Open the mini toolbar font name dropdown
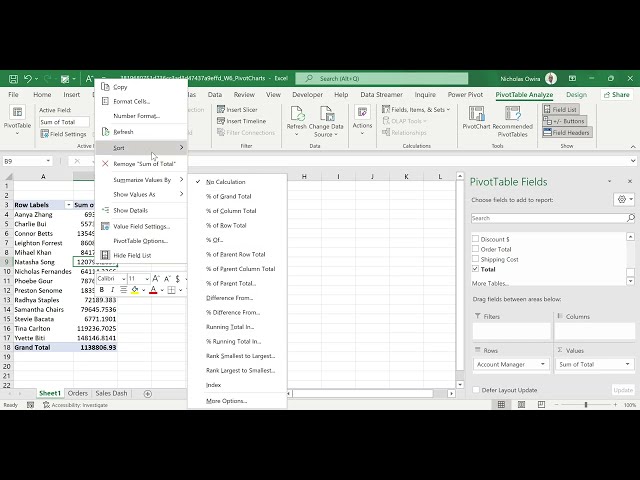Screen dimensions: 640x480 click(124, 279)
